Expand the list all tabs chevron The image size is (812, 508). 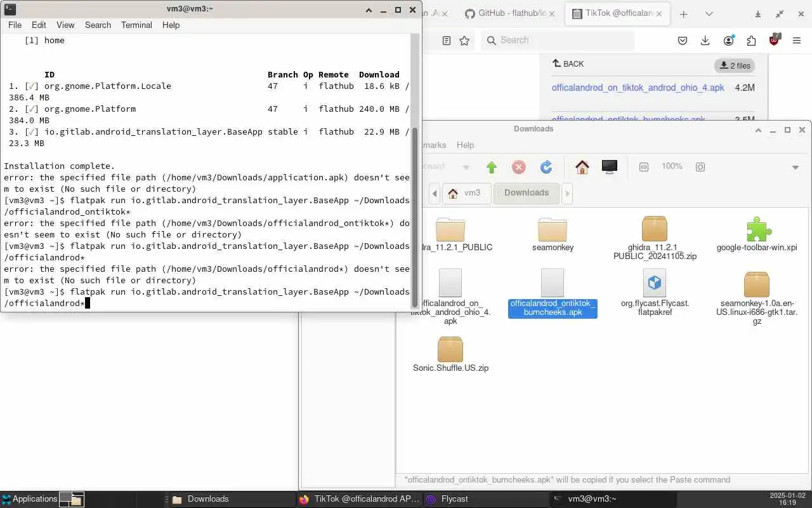tap(709, 14)
